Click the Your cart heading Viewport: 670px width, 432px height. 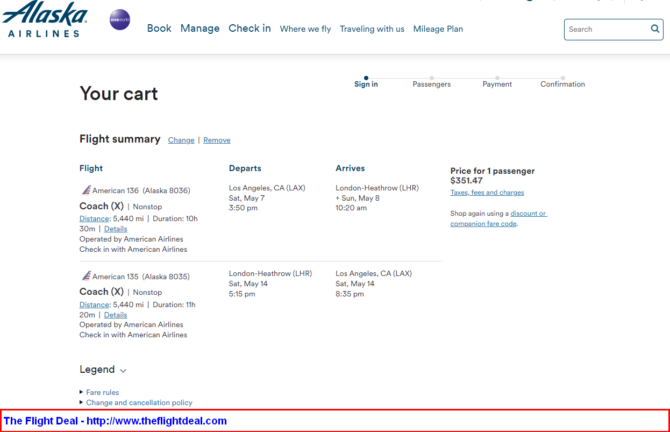click(x=119, y=94)
